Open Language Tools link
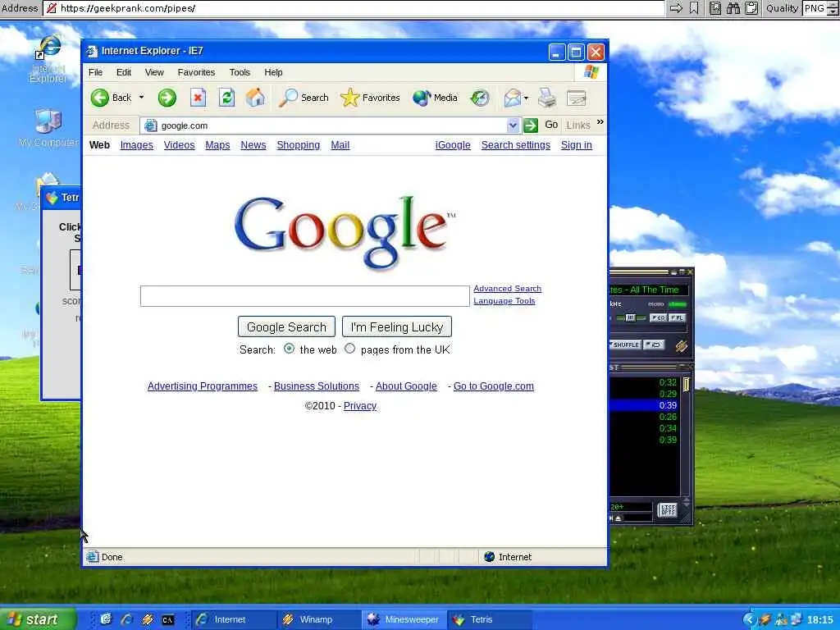Viewport: 840px width, 630px height. pyautogui.click(x=504, y=301)
